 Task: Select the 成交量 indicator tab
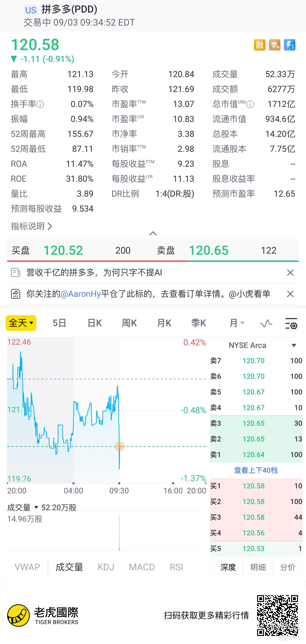click(x=69, y=567)
